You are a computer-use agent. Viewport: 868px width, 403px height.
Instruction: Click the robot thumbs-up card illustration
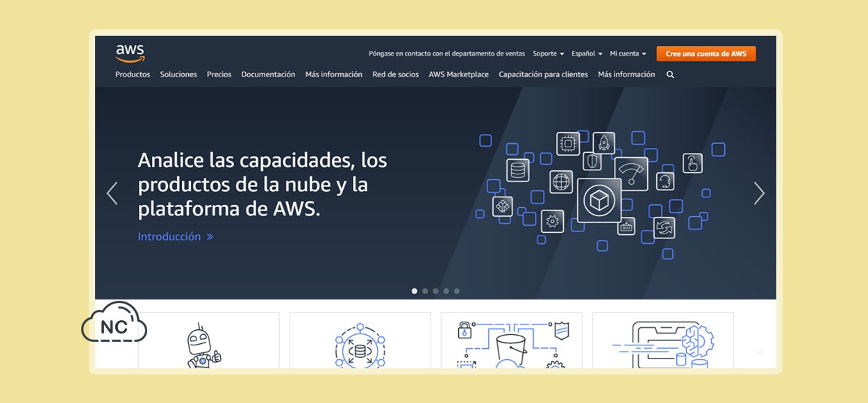[x=204, y=345]
